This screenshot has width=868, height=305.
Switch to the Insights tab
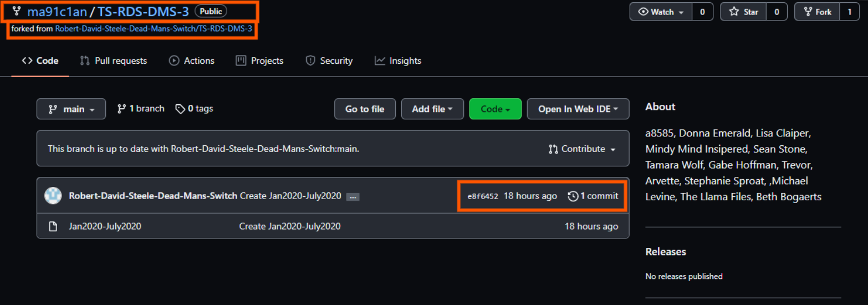pos(398,61)
